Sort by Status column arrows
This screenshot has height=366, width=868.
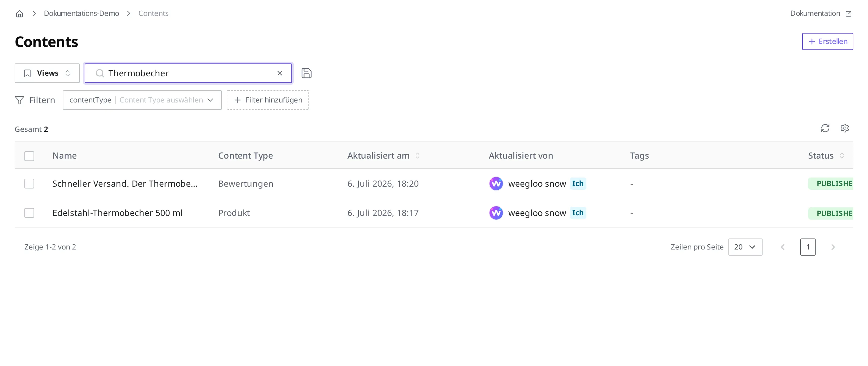[x=841, y=156]
